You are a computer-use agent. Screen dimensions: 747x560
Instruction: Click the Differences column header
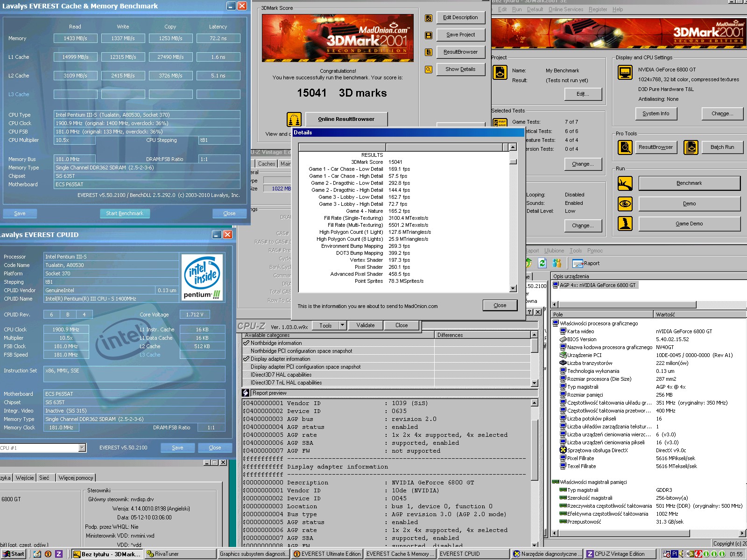[483, 335]
